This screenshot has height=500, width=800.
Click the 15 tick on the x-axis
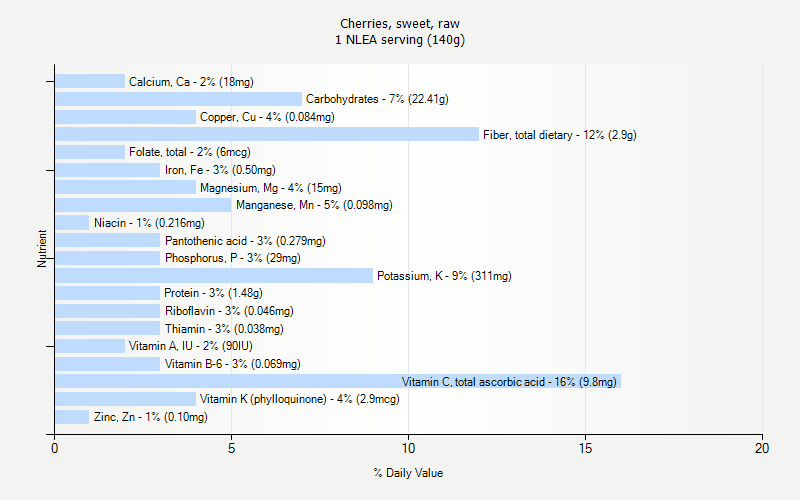coord(585,449)
